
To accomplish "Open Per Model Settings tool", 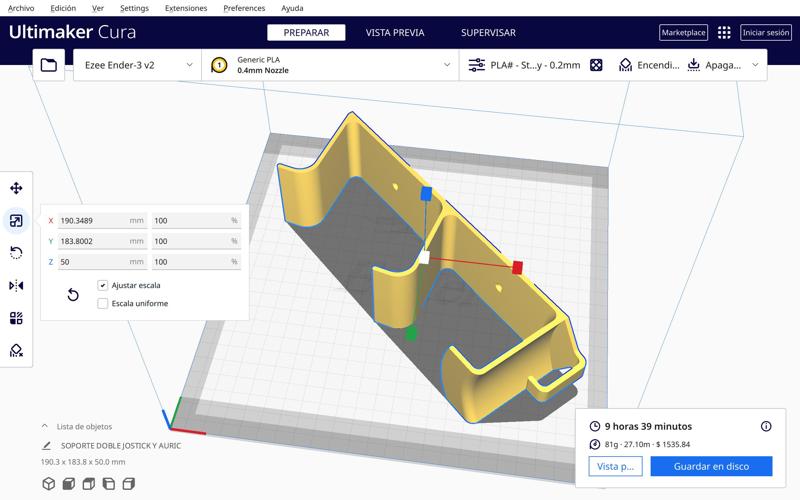I will [x=16, y=318].
